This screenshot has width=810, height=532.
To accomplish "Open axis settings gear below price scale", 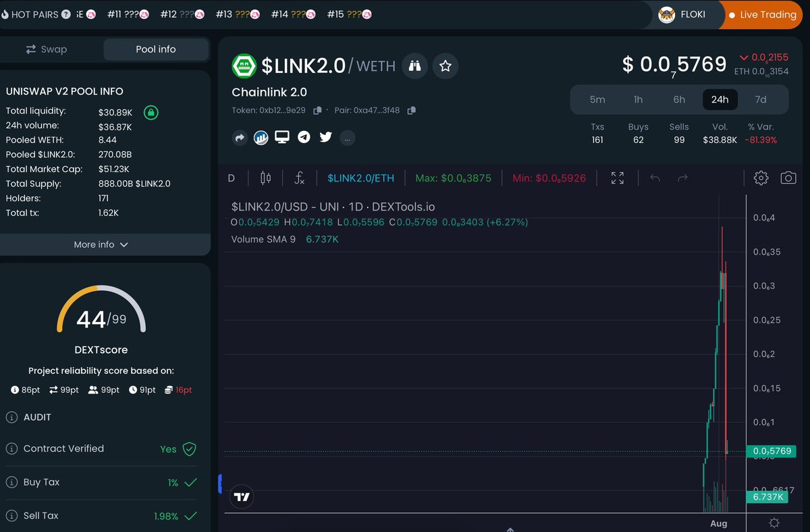I will click(x=774, y=523).
